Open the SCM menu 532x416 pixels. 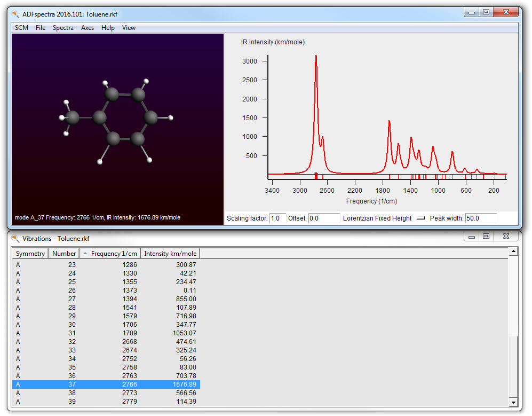(21, 28)
